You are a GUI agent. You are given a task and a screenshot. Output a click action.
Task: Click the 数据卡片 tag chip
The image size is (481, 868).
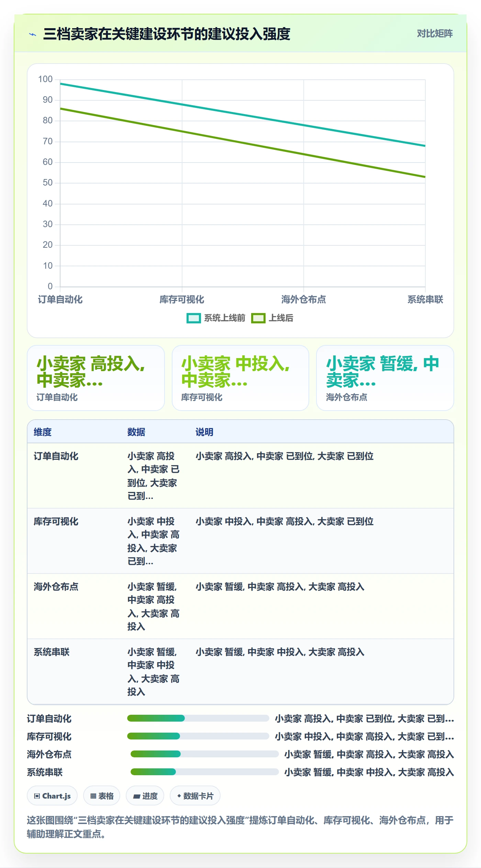coord(195,796)
